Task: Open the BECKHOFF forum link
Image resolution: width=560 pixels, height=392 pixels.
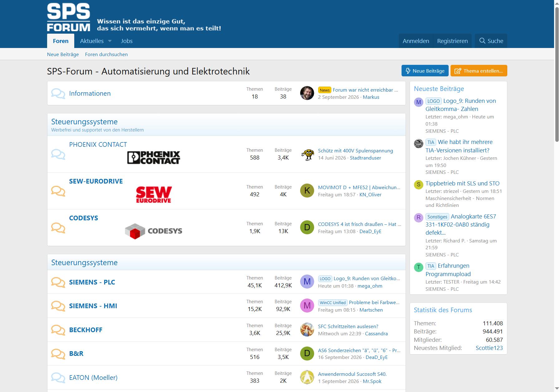Action: tap(86, 330)
